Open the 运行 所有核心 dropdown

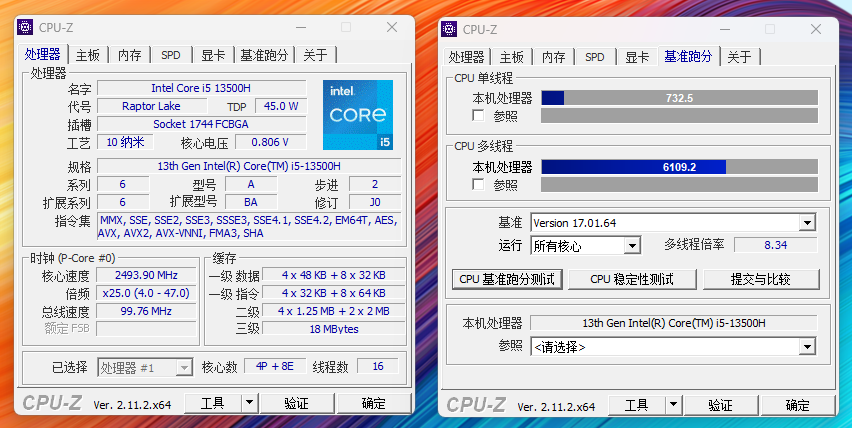pos(631,246)
